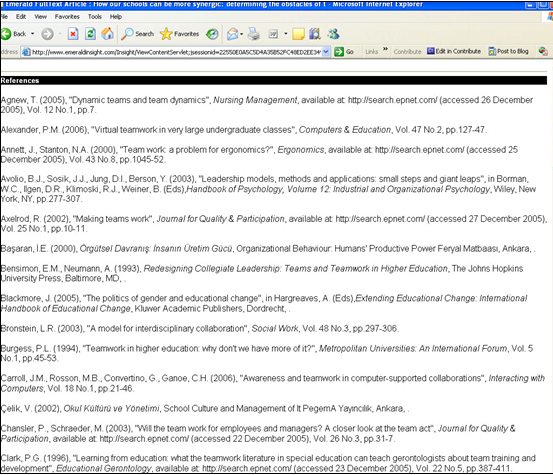This screenshot has height=475, width=553.
Task: Click the Forward navigation button
Action: [x=47, y=34]
